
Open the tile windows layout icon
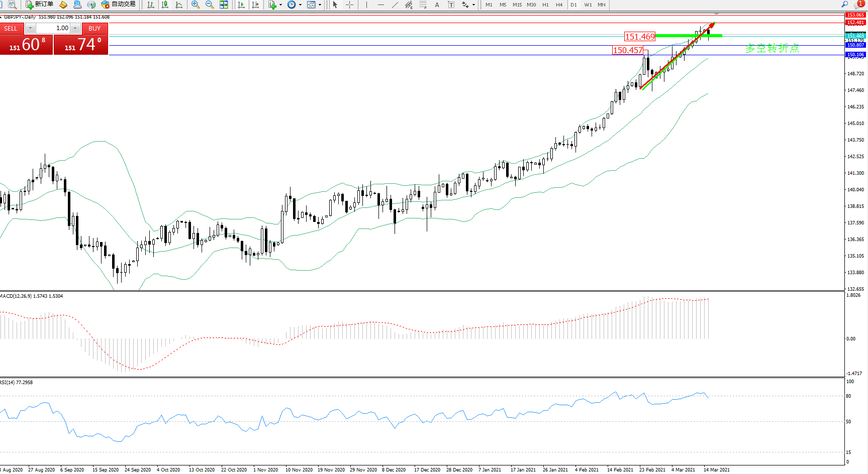point(224,5)
